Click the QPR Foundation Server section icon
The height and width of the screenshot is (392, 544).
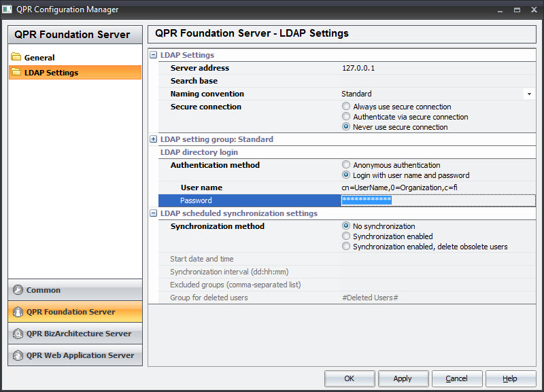pyautogui.click(x=18, y=312)
